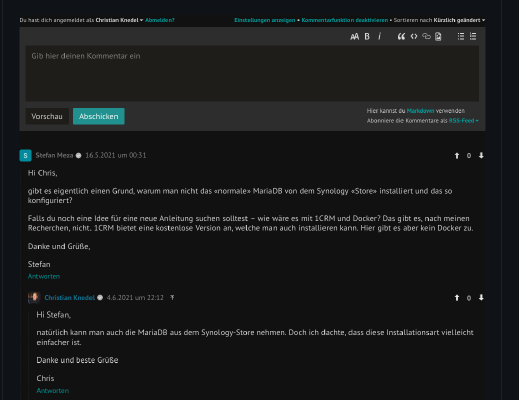Click the 'Danke und Grüße,' line

coord(59,246)
